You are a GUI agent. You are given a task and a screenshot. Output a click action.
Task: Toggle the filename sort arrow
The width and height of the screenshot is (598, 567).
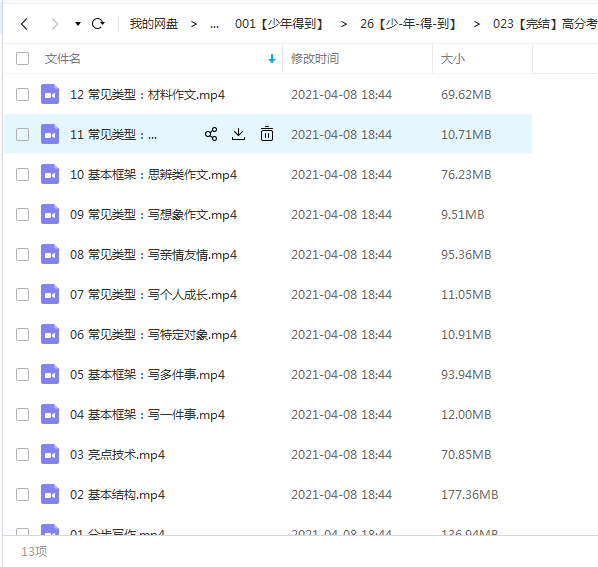[272, 59]
